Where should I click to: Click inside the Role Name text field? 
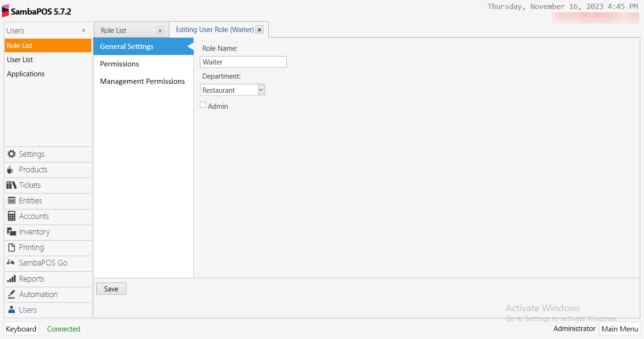click(x=243, y=62)
